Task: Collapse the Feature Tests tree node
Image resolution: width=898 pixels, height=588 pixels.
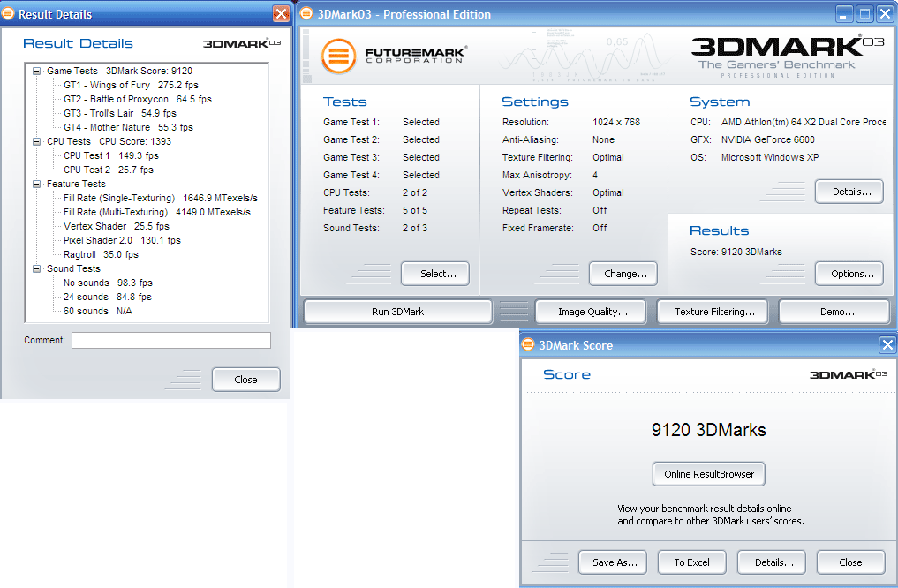Action: 37,184
